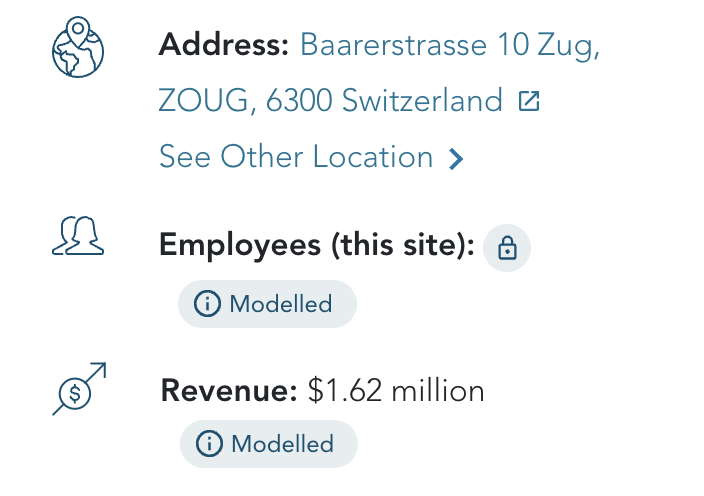Click the bold Revenue label
Screen dimensions: 704x496
pyautogui.click(x=229, y=391)
